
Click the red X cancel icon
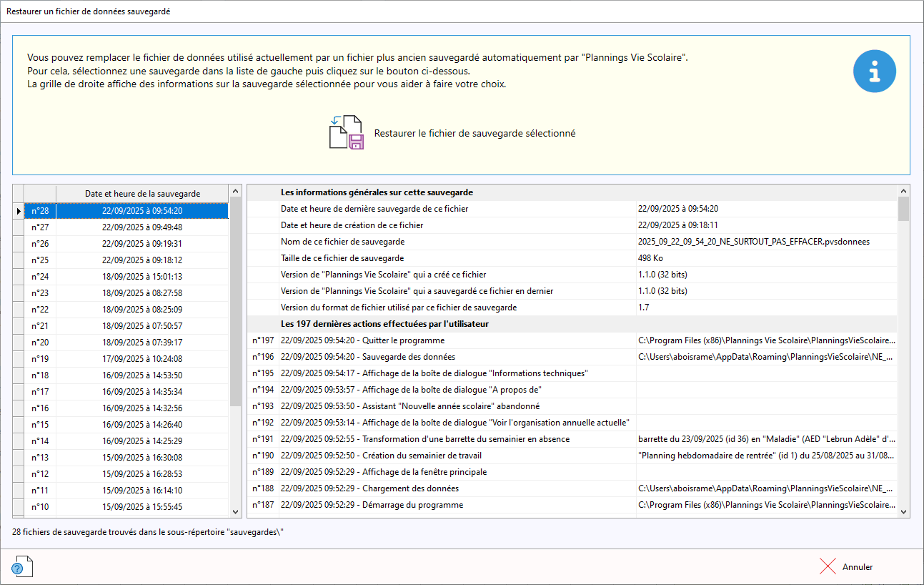click(x=828, y=566)
